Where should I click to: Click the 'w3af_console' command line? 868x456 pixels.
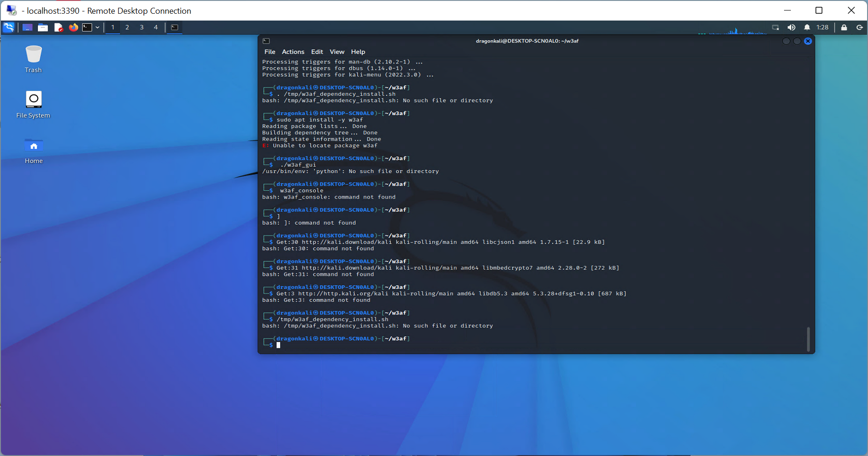point(302,191)
